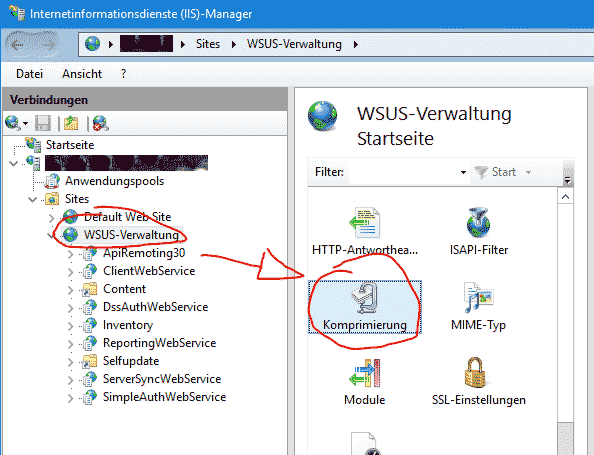Image resolution: width=594 pixels, height=455 pixels.
Task: Expand the Default Web Site node
Action: 52,218
